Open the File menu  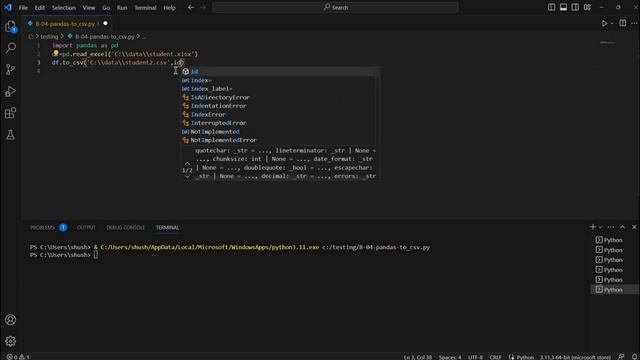[x=23, y=8]
